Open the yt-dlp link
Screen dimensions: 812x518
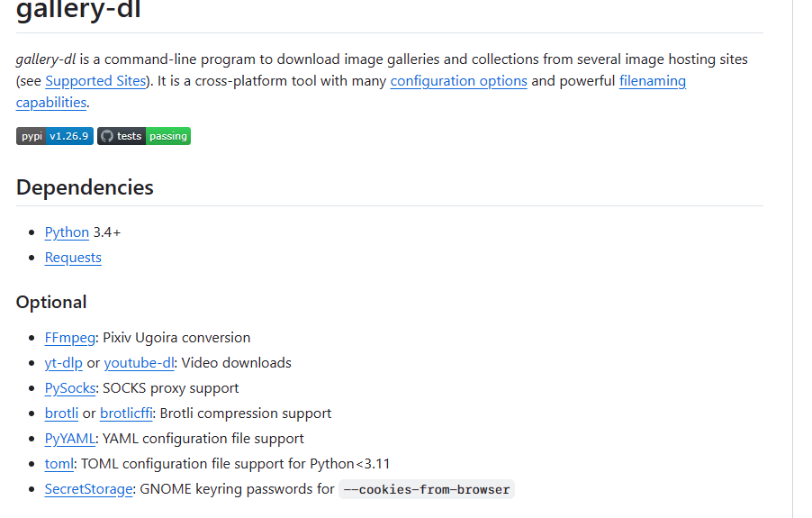(x=63, y=363)
